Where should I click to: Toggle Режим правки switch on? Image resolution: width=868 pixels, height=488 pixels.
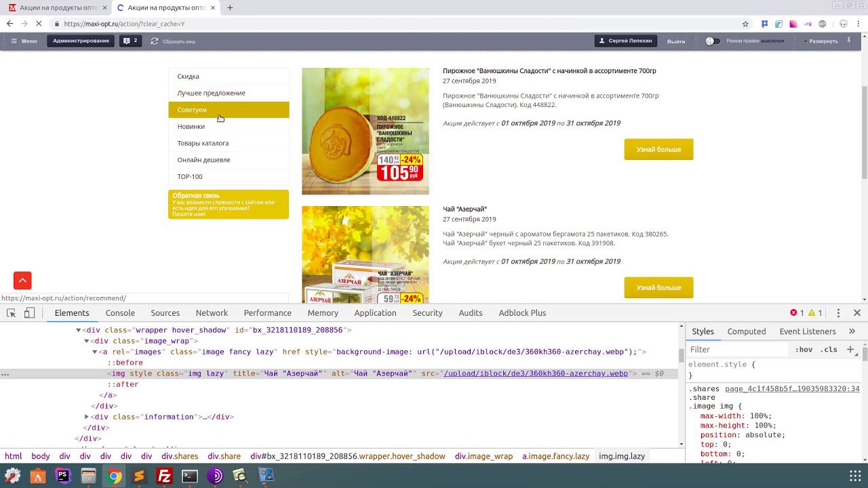[x=711, y=41]
